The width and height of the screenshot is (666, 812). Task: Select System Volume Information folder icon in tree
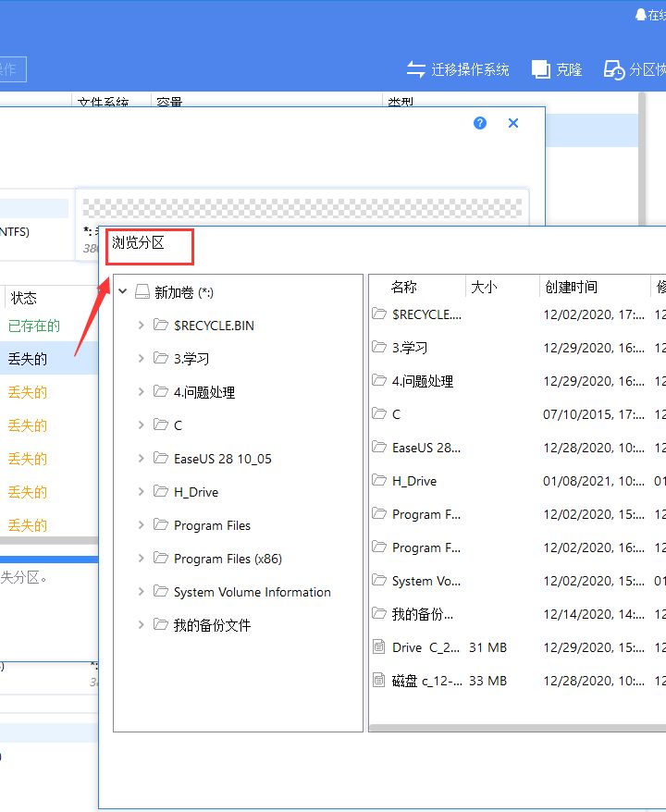[x=161, y=591]
